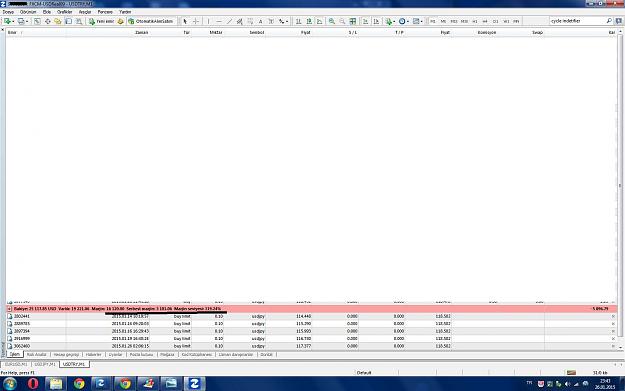Open the Dosya menu
Screen dimensions: 625x391
pos(8,12)
